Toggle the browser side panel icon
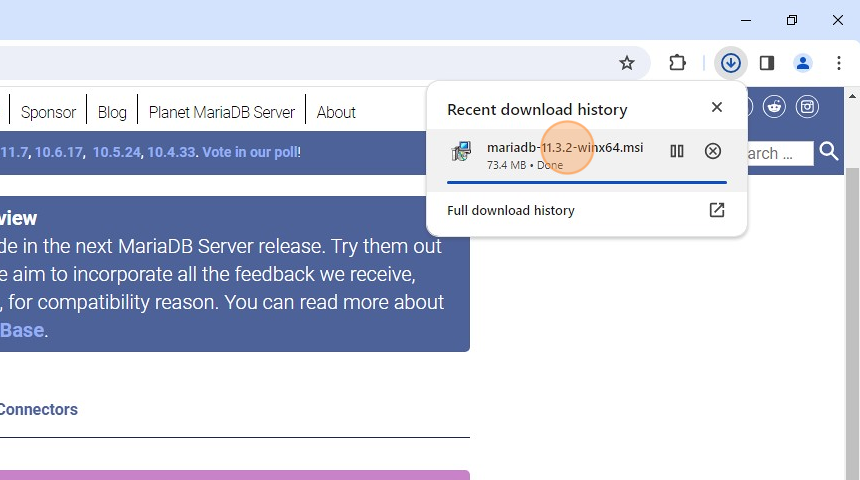This screenshot has width=860, height=480. pyautogui.click(x=767, y=63)
